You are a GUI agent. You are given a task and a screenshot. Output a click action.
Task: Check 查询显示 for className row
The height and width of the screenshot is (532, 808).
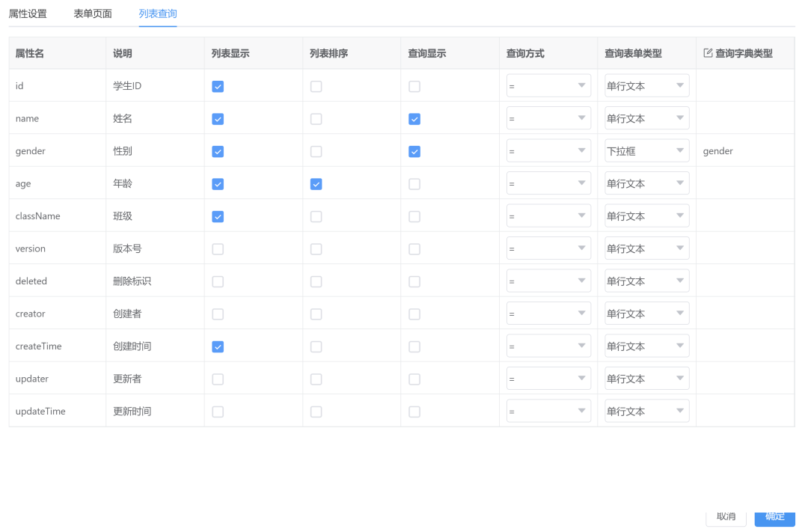coord(414,217)
